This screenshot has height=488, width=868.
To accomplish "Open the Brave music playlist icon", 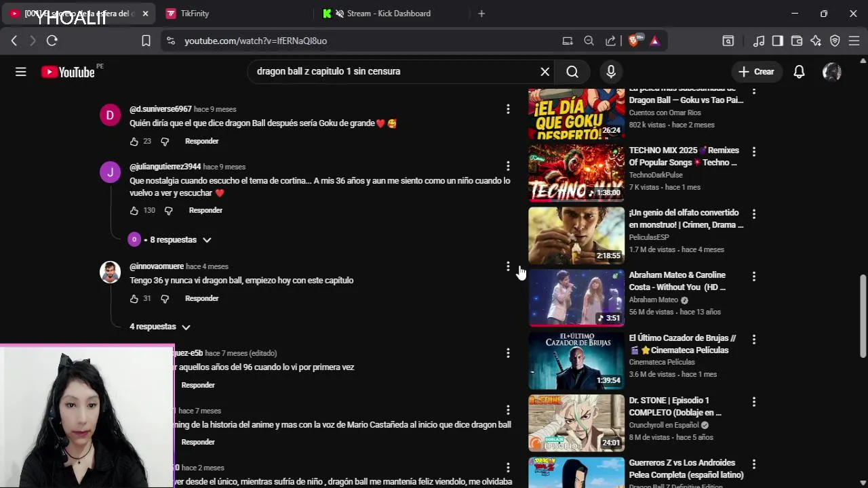I will point(759,41).
